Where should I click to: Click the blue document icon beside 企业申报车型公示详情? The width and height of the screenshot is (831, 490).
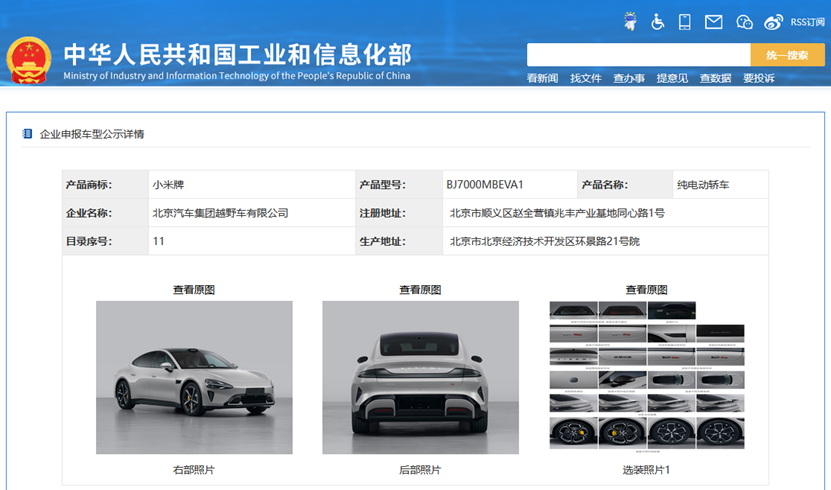[27, 133]
